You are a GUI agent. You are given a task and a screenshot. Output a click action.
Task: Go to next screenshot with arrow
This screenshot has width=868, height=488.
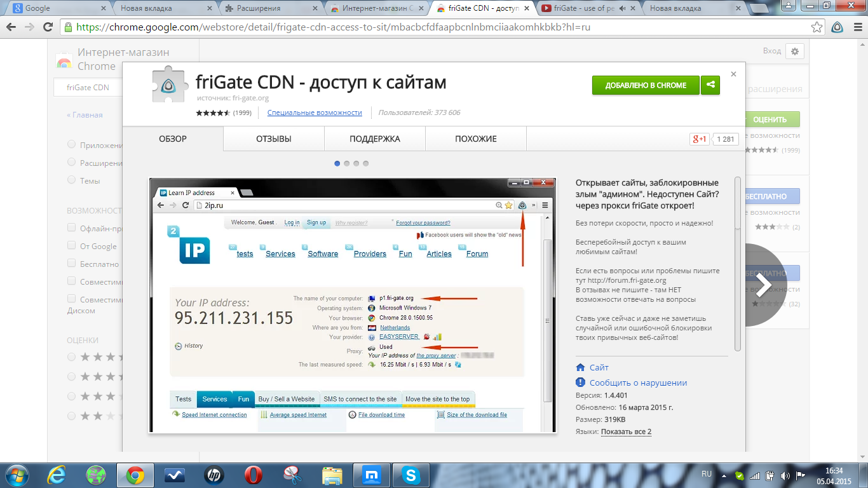tap(763, 284)
